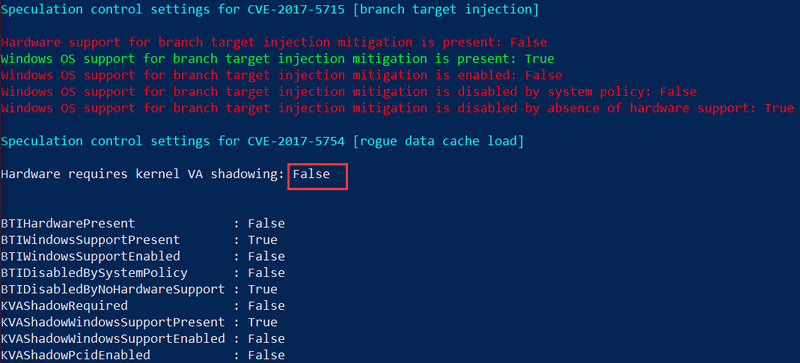The image size is (800, 363).
Task: Click the highlighted False value in red box
Action: [x=311, y=174]
